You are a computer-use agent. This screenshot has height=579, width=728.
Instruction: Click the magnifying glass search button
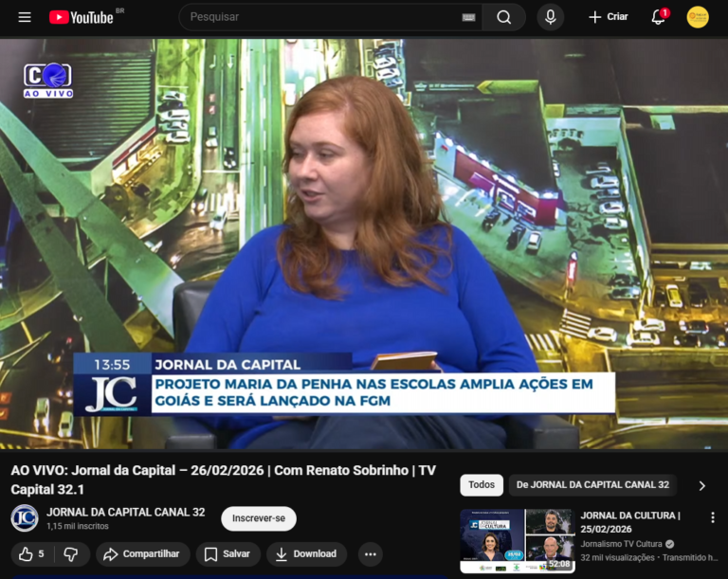coord(503,17)
